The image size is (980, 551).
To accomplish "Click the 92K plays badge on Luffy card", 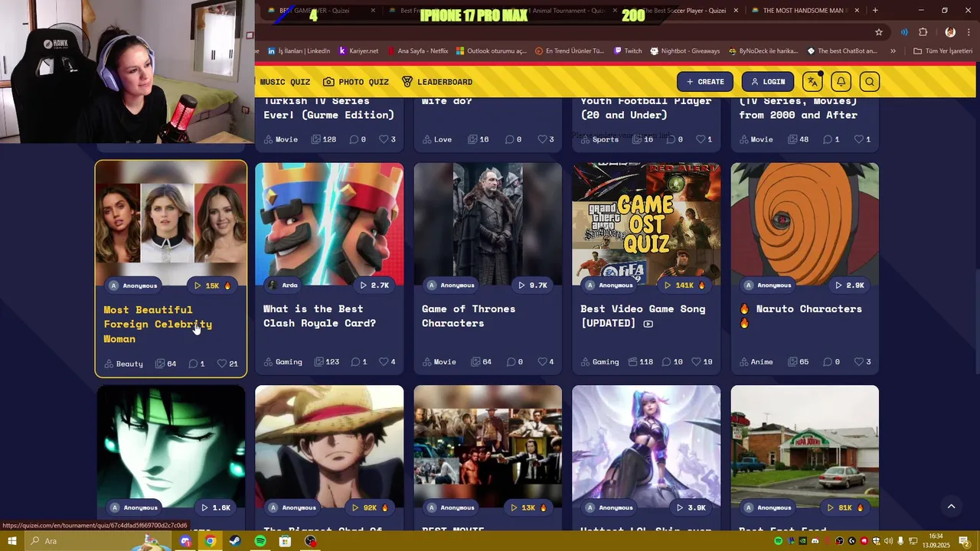I will pyautogui.click(x=370, y=507).
